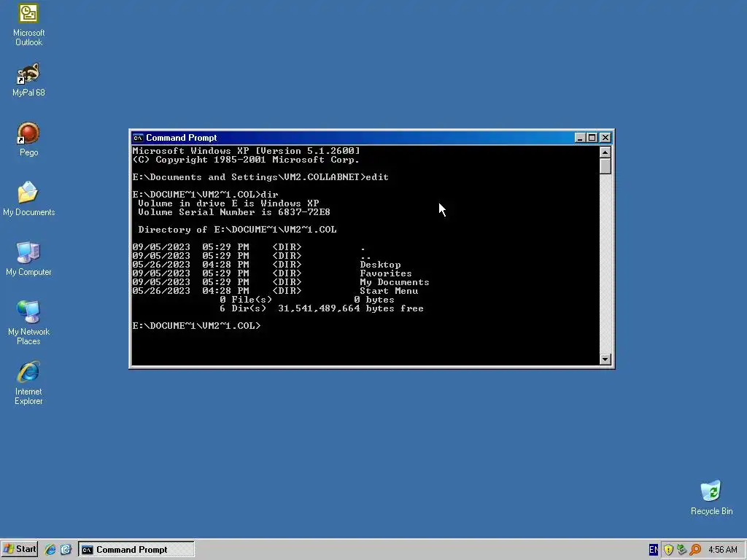Click the Command Prompt title bar text
The image size is (747, 560).
pyautogui.click(x=181, y=138)
